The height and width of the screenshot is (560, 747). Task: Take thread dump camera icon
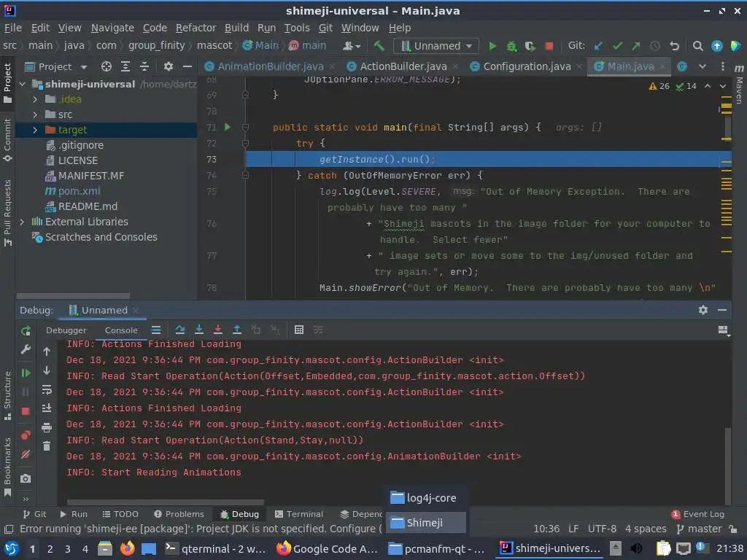click(26, 478)
